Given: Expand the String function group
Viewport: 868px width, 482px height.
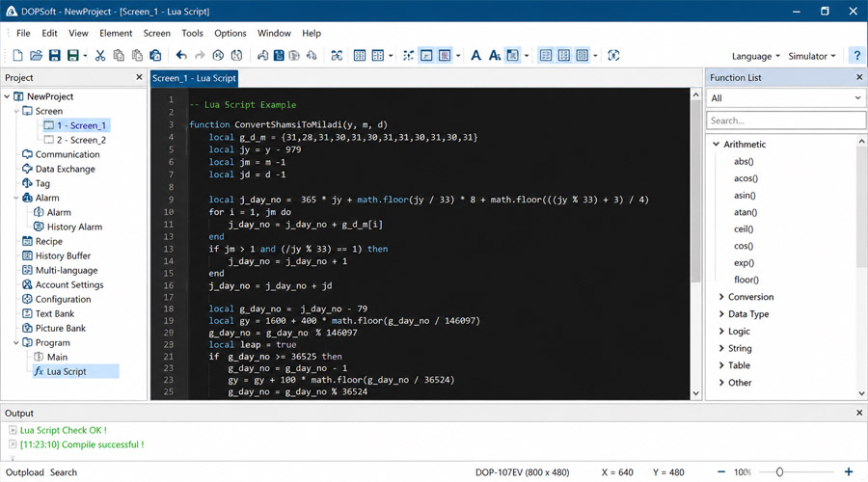Looking at the screenshot, I should (x=721, y=348).
